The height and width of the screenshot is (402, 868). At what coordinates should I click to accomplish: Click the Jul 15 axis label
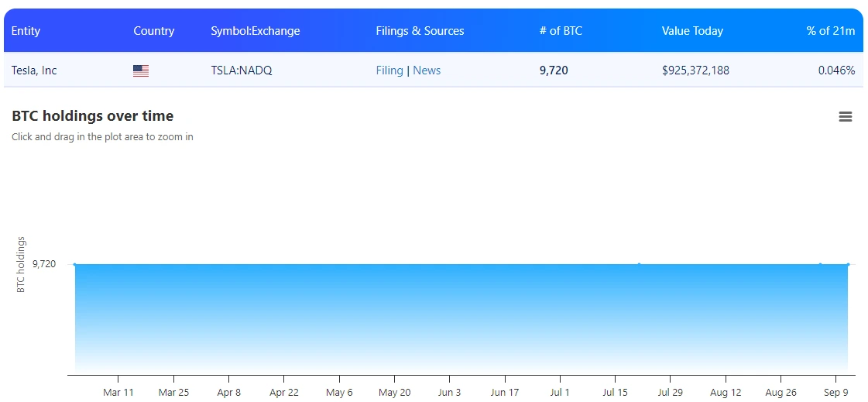tap(615, 393)
